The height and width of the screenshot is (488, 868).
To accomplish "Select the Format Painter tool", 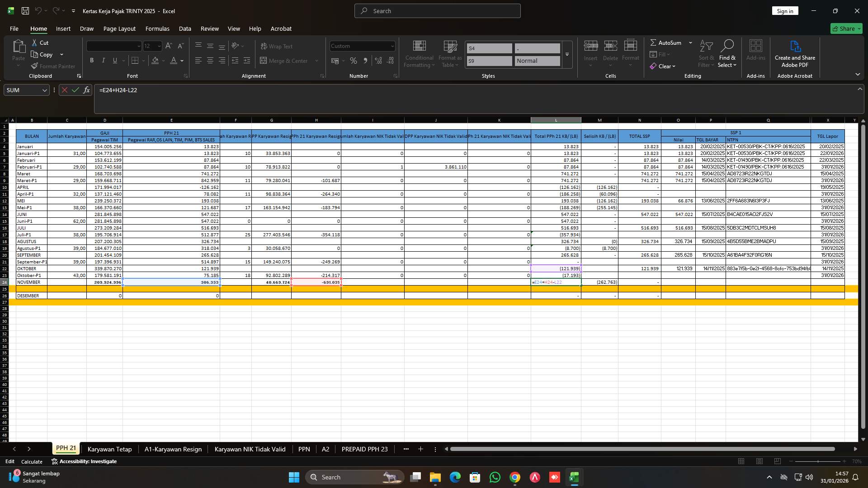I will [53, 66].
